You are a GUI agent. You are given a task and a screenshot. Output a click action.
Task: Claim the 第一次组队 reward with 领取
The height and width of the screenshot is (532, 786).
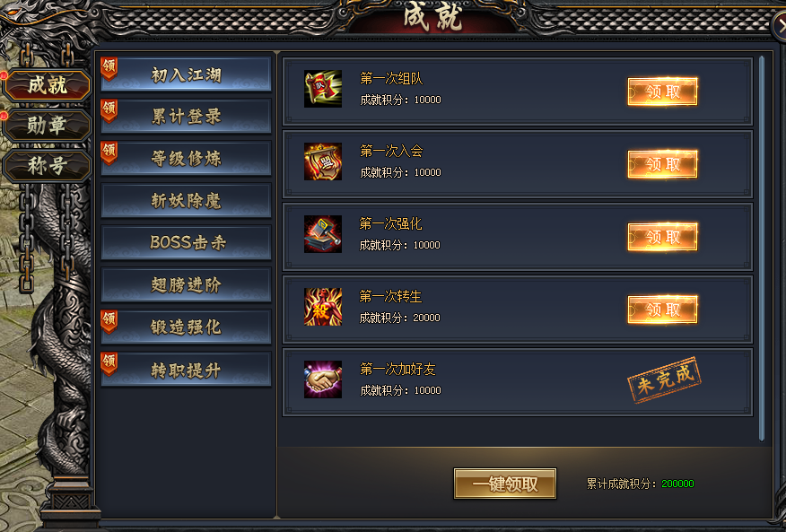tap(663, 92)
